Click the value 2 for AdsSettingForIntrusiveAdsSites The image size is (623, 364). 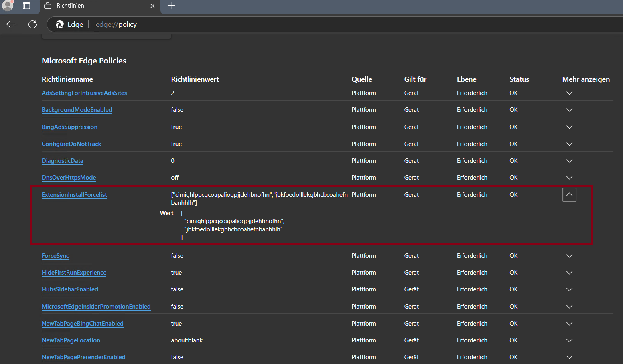pos(173,93)
